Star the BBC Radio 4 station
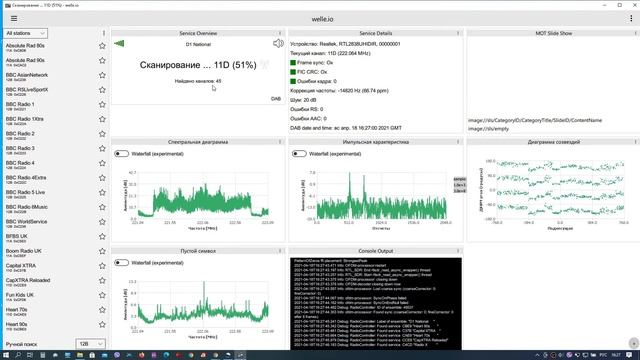The height and width of the screenshot is (360, 640). [102, 164]
